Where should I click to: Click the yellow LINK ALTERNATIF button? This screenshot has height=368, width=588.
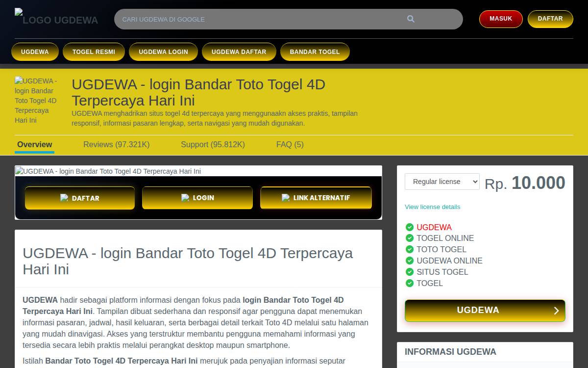(316, 198)
